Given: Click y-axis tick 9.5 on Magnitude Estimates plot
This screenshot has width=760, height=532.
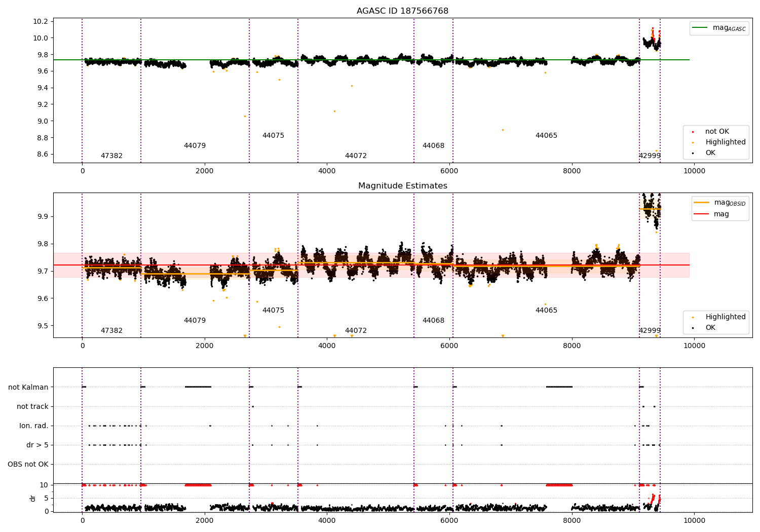Looking at the screenshot, I should pos(43,326).
